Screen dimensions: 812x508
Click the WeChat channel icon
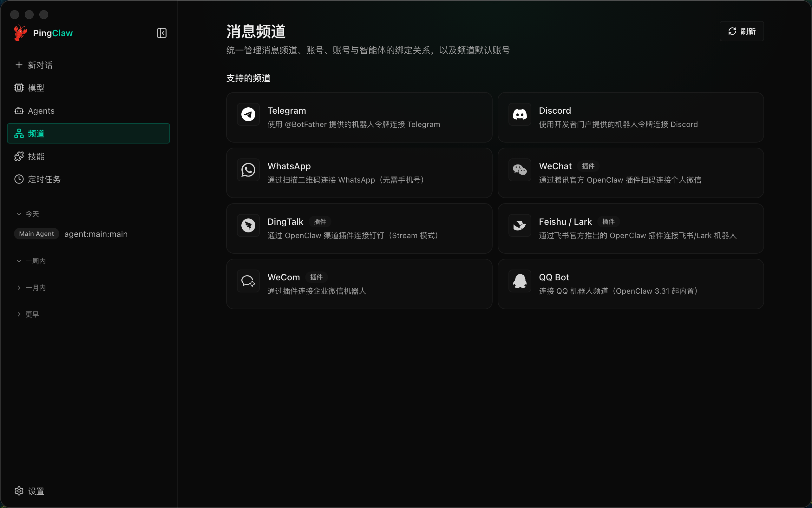point(520,170)
